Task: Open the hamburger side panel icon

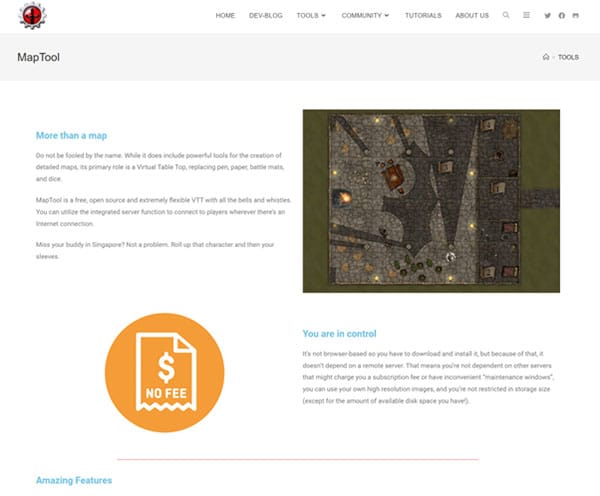Action: (527, 15)
